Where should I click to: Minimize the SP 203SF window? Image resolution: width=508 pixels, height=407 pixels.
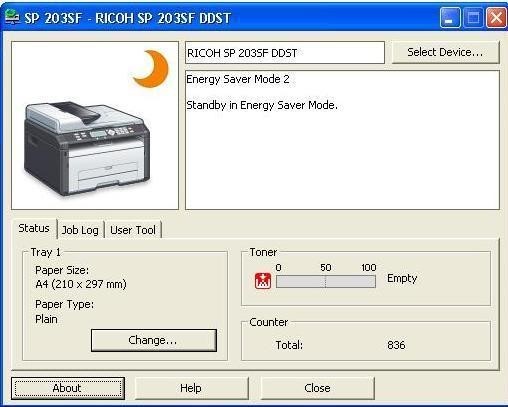450,18
